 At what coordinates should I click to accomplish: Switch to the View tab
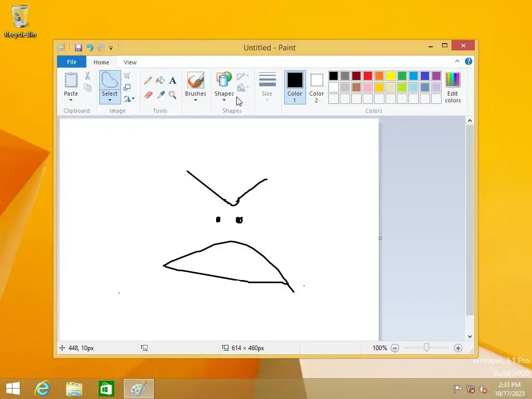point(130,62)
